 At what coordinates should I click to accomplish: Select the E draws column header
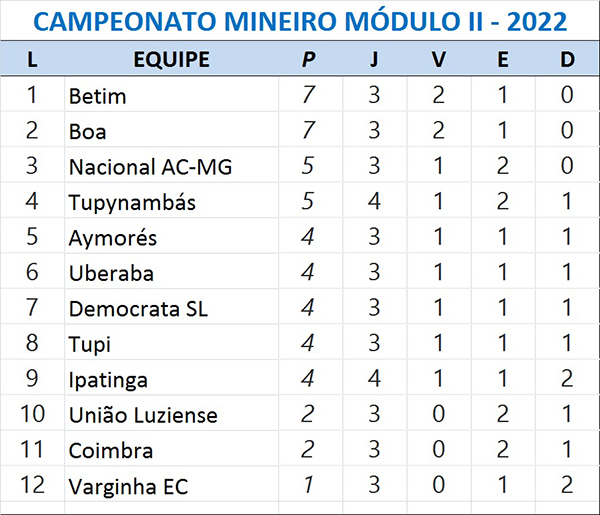coord(503,60)
